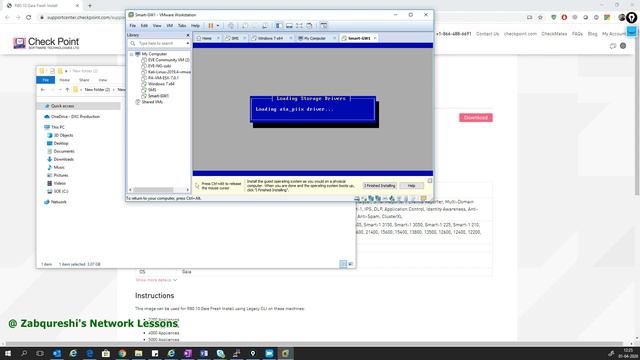640x360 pixels.
Task: Bookmark page with the star icon
Action: tap(540, 18)
